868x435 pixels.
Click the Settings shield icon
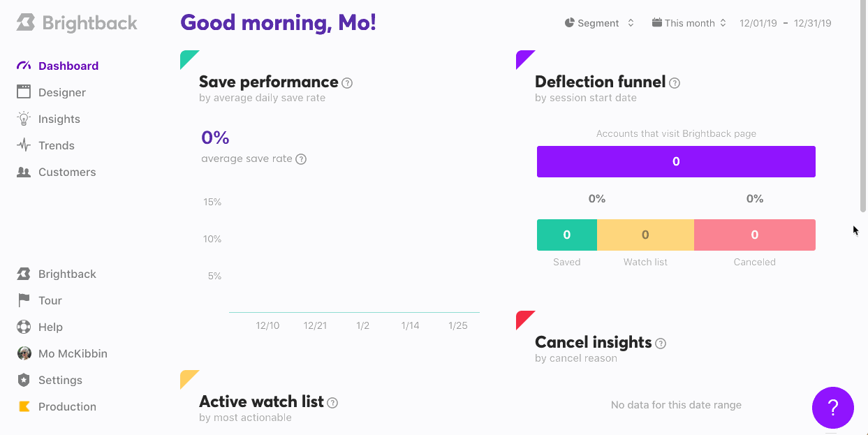tap(24, 380)
